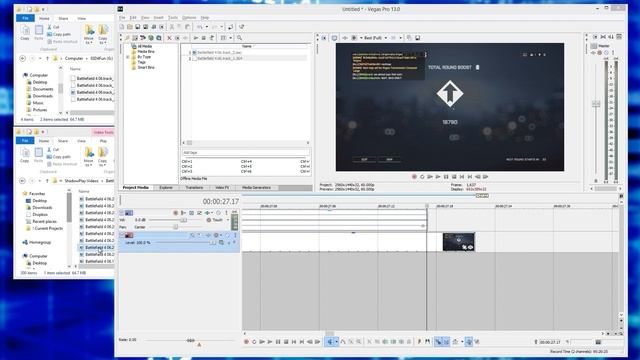Save snapshot to file in preview toolbar
This screenshot has height=360, width=640.
pos(417,38)
